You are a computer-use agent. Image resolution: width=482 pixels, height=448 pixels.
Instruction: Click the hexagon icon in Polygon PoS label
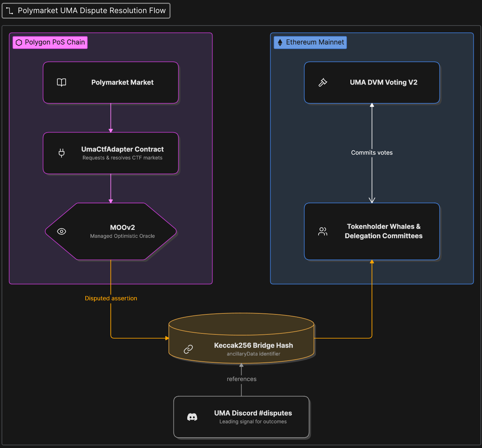[19, 42]
